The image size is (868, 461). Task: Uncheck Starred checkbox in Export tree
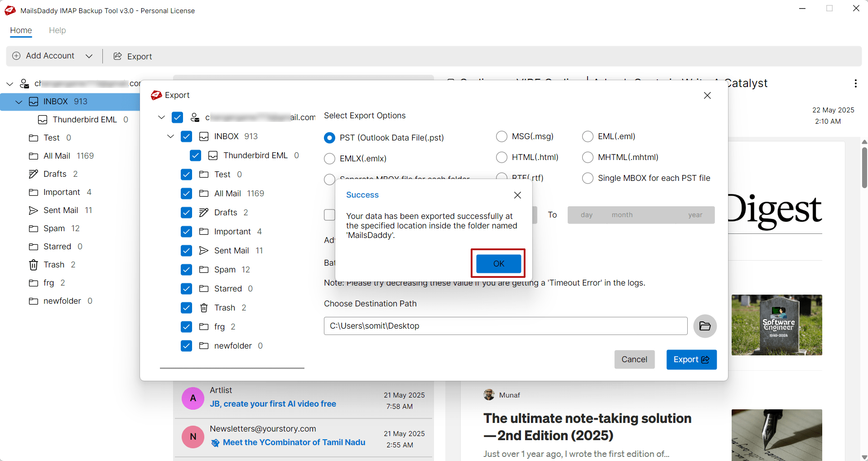[186, 289]
